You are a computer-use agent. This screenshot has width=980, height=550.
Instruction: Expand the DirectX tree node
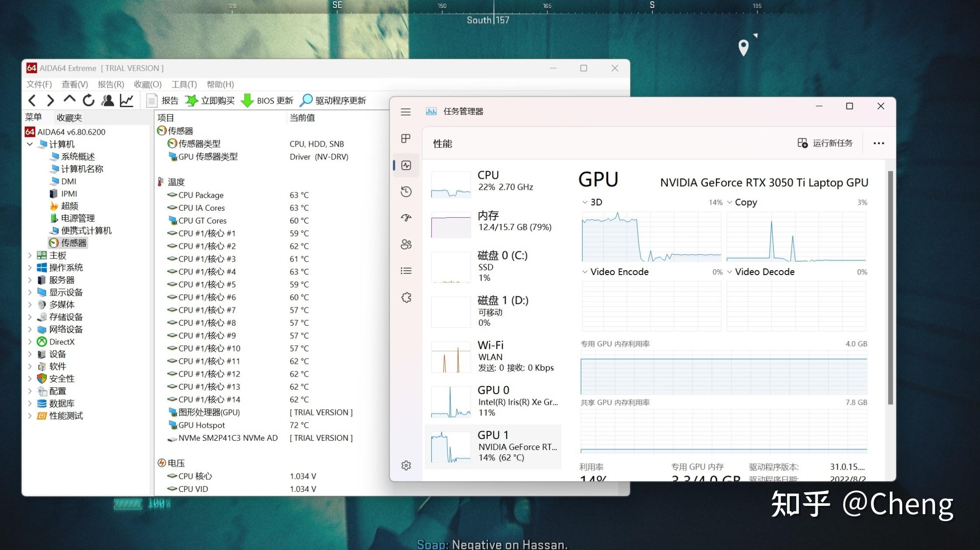(x=30, y=341)
